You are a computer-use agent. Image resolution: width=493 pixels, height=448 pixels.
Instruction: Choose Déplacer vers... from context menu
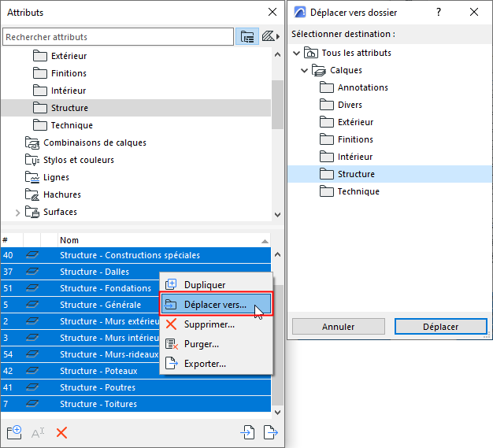pyautogui.click(x=216, y=305)
